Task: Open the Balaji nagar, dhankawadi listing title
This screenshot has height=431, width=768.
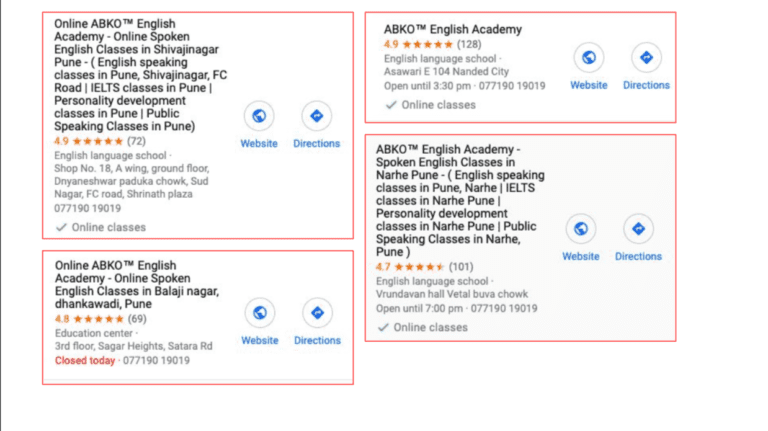Action: pyautogui.click(x=137, y=285)
